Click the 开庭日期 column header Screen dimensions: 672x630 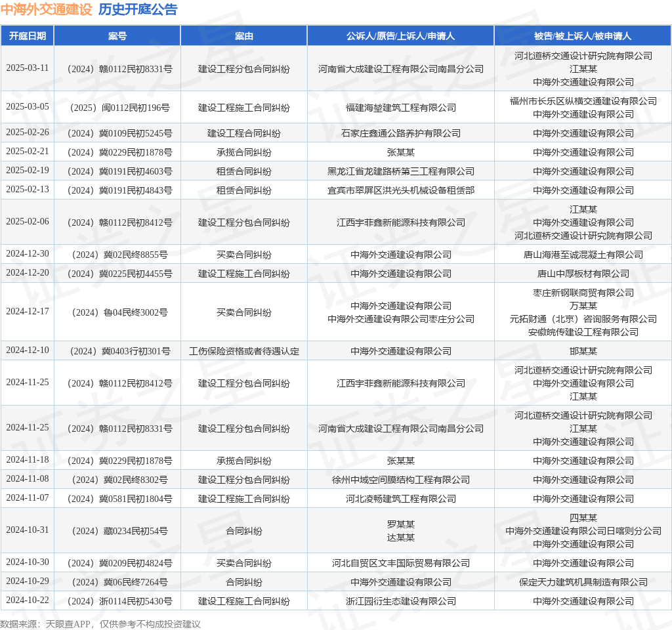click(x=28, y=36)
